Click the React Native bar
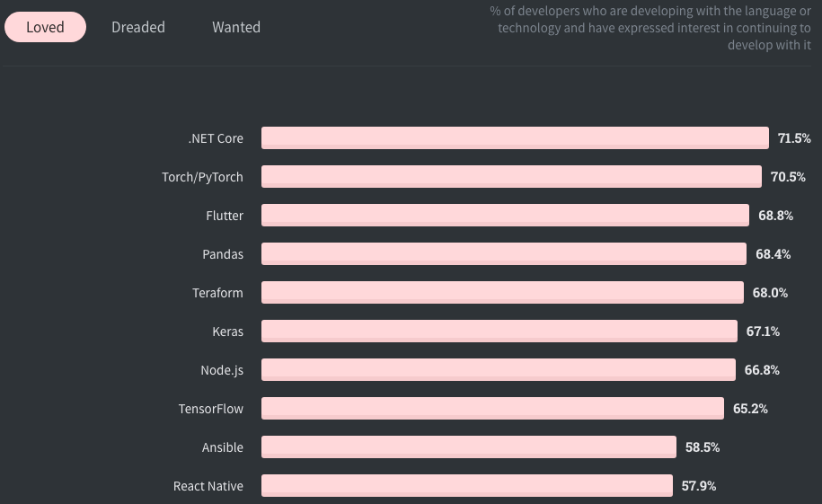Screen dimensions: 822x504 (467, 486)
